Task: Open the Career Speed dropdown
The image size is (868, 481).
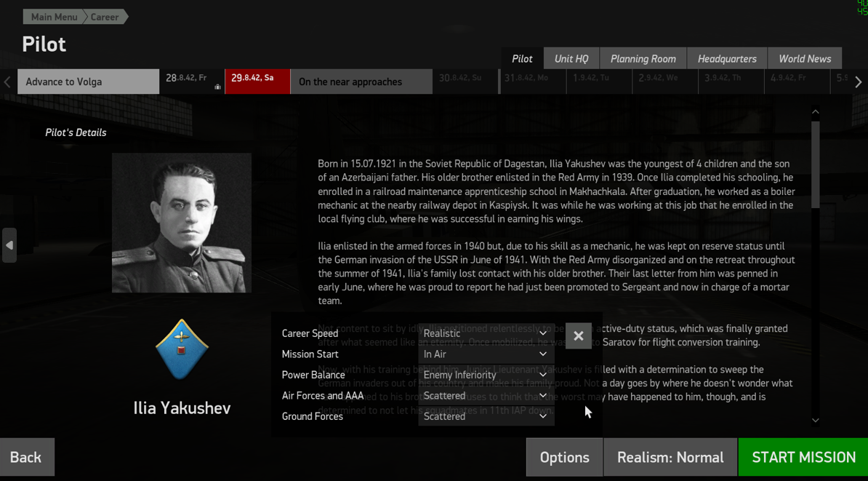Action: (486, 333)
